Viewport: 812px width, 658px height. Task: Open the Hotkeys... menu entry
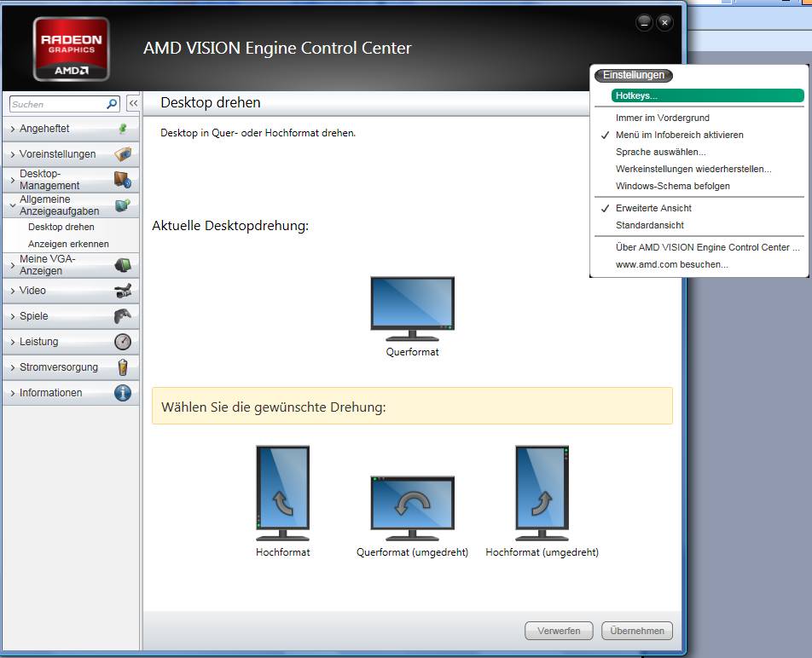pos(707,95)
